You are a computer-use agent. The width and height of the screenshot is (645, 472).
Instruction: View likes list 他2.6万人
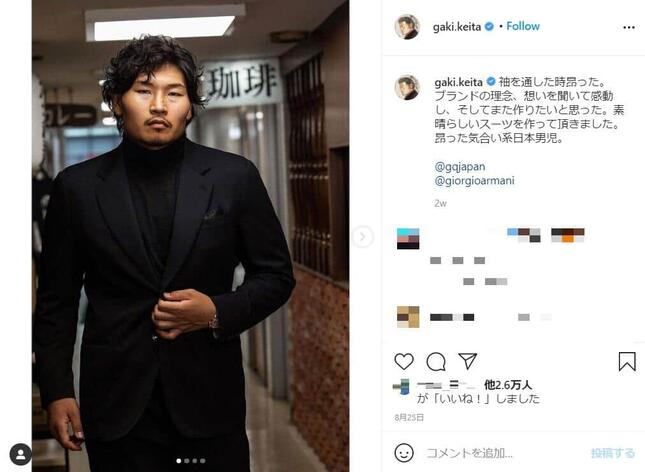[508, 385]
